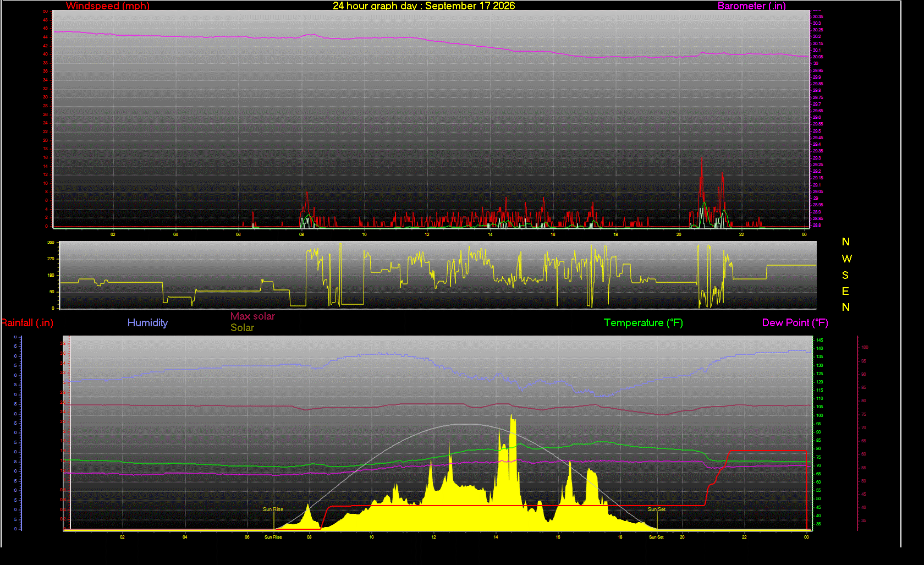Click the "S" wind direction compass label
The height and width of the screenshot is (565, 924).
click(x=845, y=275)
